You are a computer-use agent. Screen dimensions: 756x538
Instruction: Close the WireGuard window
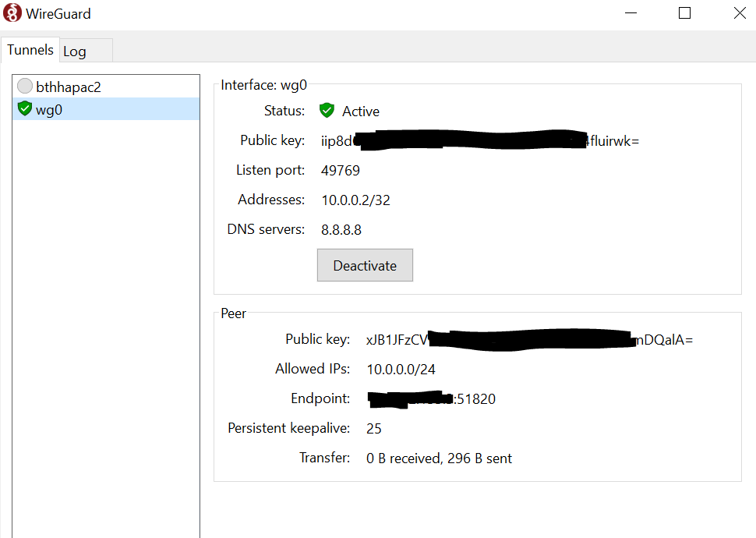pos(739,13)
